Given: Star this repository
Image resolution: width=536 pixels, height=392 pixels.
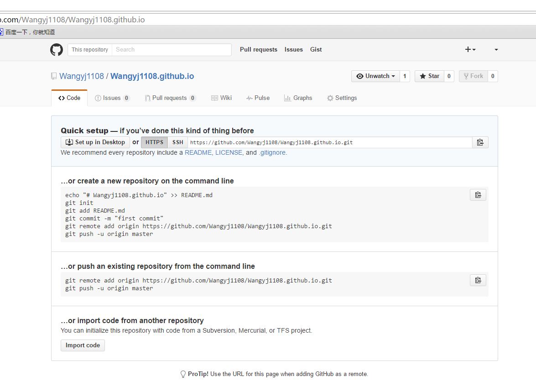Looking at the screenshot, I should [x=429, y=76].
